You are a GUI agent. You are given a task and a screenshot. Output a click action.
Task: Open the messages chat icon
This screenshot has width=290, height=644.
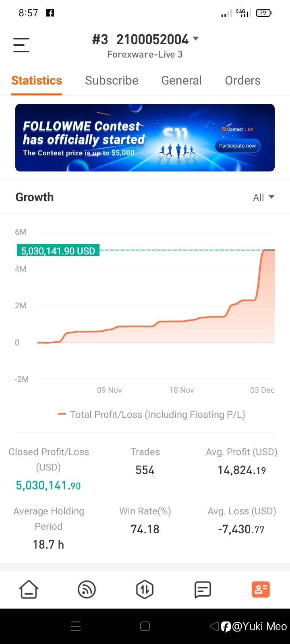click(x=203, y=590)
